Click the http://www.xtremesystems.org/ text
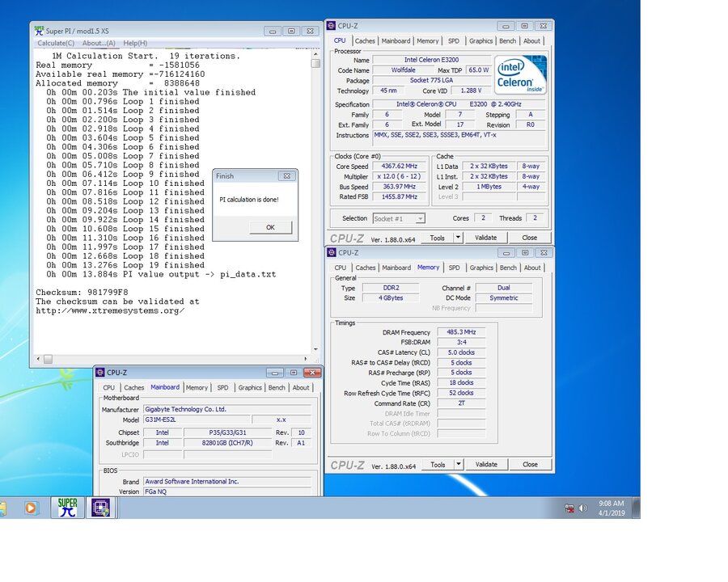The image size is (728, 582). (x=110, y=311)
